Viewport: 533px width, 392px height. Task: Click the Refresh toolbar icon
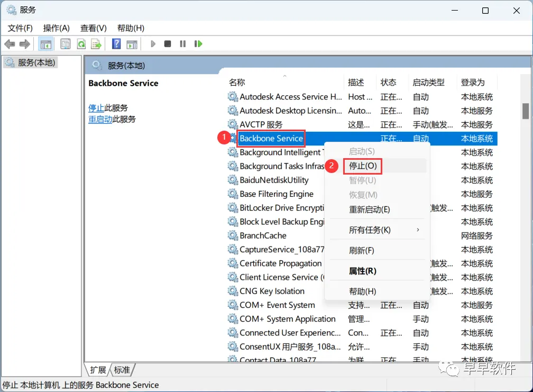[x=81, y=44]
